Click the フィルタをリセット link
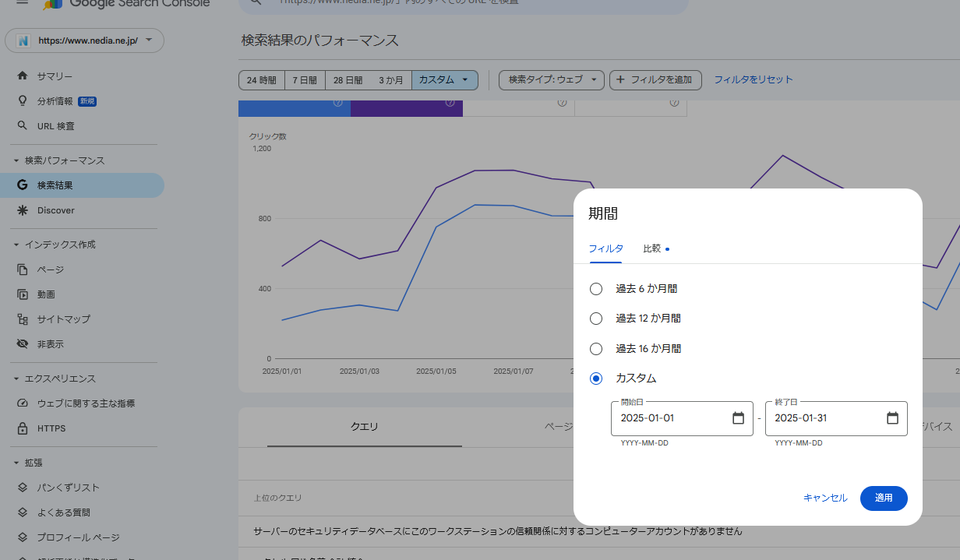This screenshot has width=960, height=560. click(x=753, y=79)
